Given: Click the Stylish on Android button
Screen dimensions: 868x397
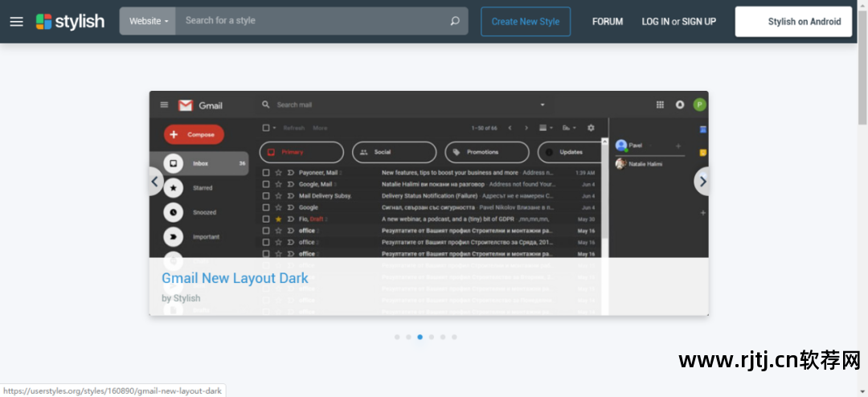Looking at the screenshot, I should [793, 22].
